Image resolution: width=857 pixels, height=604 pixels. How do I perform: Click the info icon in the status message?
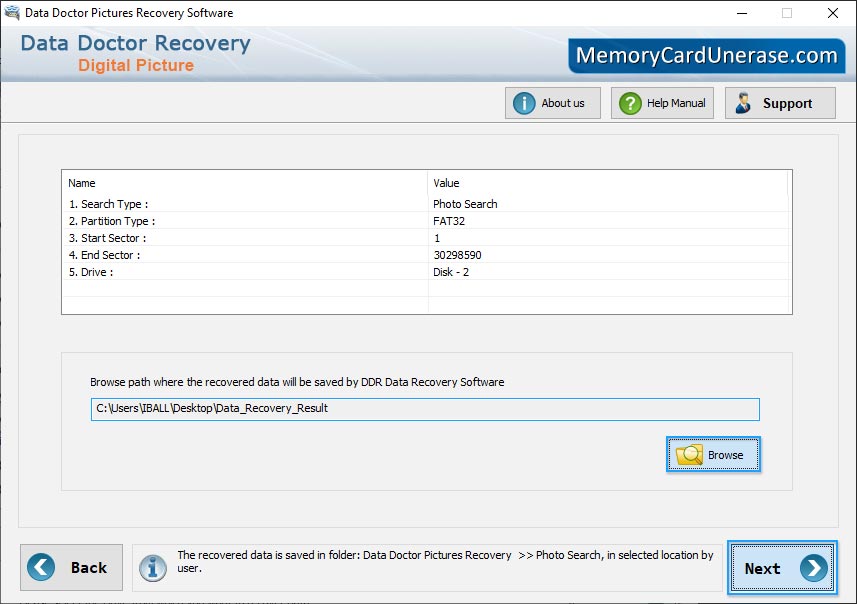click(x=152, y=568)
